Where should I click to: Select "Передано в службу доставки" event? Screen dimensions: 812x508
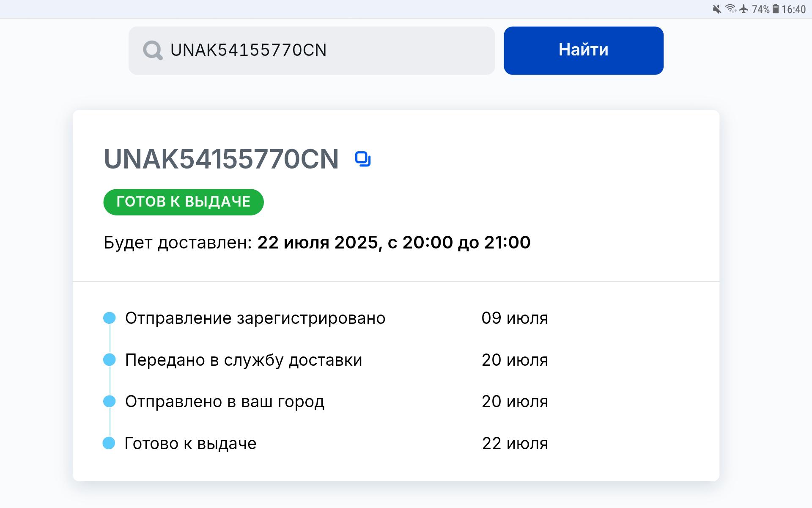pos(244,360)
